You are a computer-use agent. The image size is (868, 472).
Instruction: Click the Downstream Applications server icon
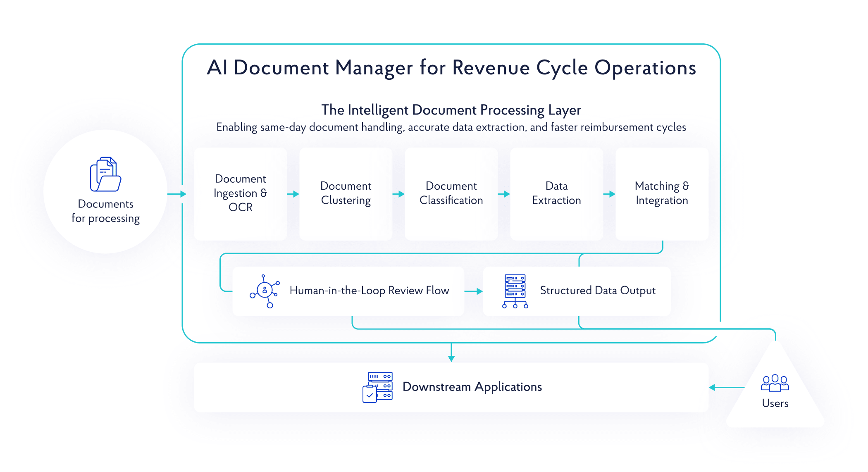(377, 387)
